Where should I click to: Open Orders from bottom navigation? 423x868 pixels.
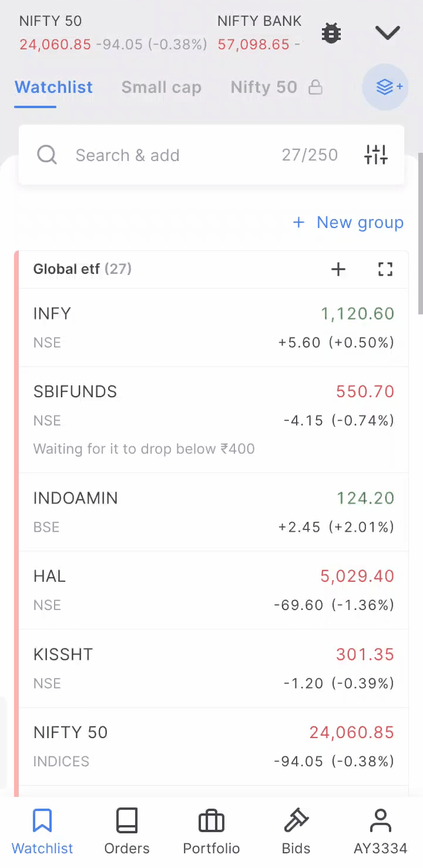(127, 832)
